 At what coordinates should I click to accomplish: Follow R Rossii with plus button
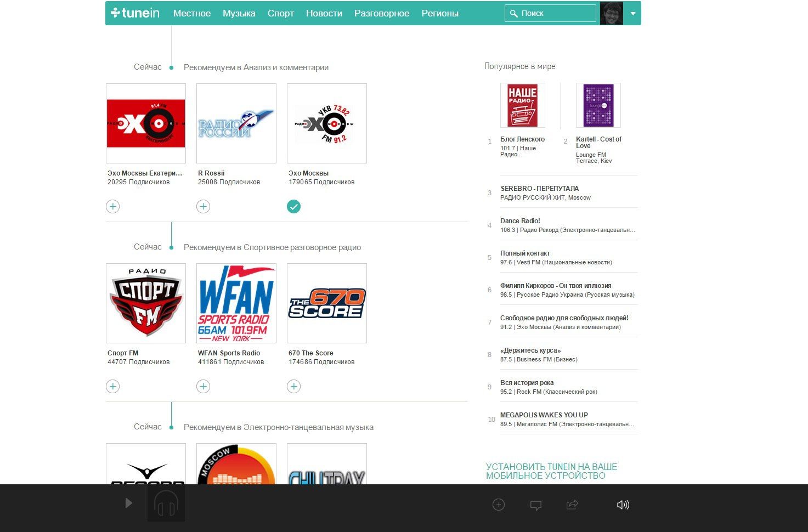[204, 207]
